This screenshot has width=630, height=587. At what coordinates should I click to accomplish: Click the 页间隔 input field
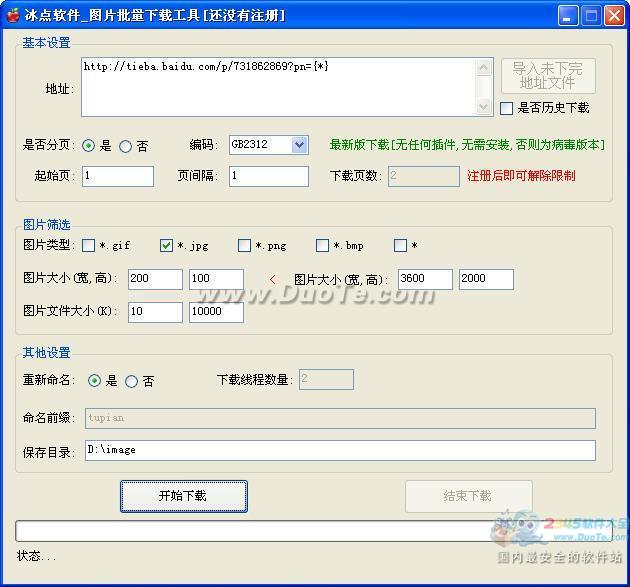[x=269, y=176]
